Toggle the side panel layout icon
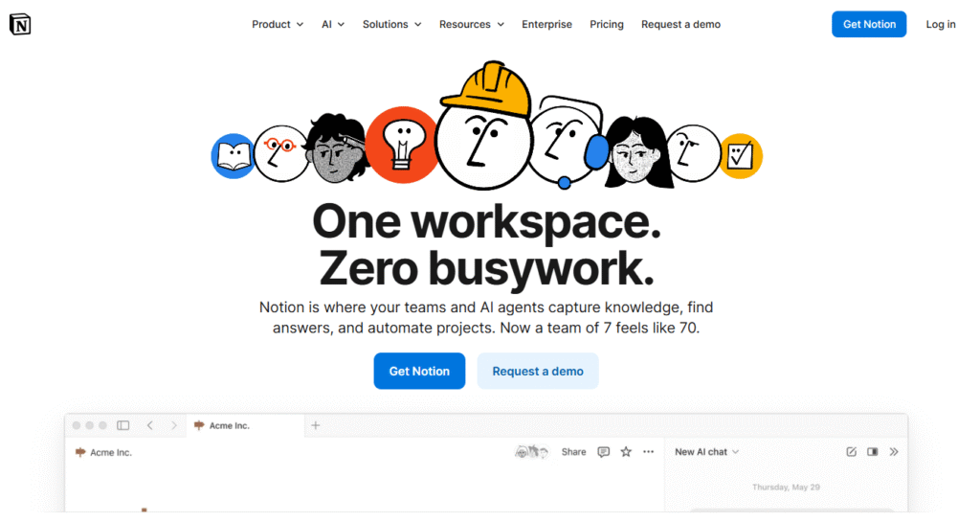This screenshot has height=522, width=980. (873, 451)
